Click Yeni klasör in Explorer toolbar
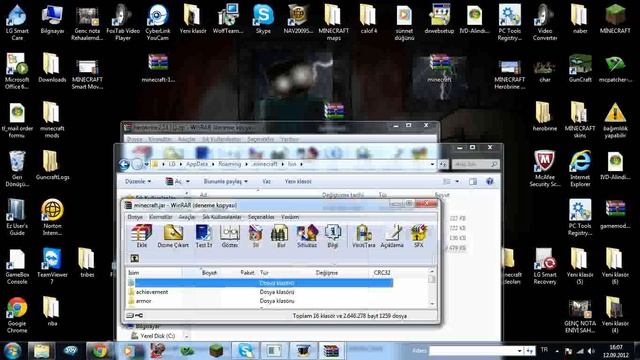This screenshot has width=640, height=360. 298,181
